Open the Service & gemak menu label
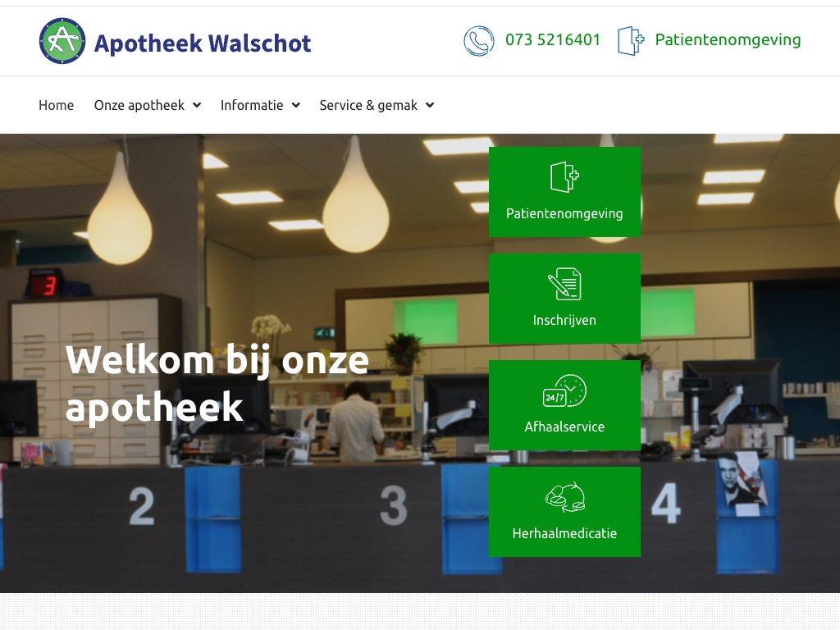This screenshot has width=840, height=630. click(368, 105)
